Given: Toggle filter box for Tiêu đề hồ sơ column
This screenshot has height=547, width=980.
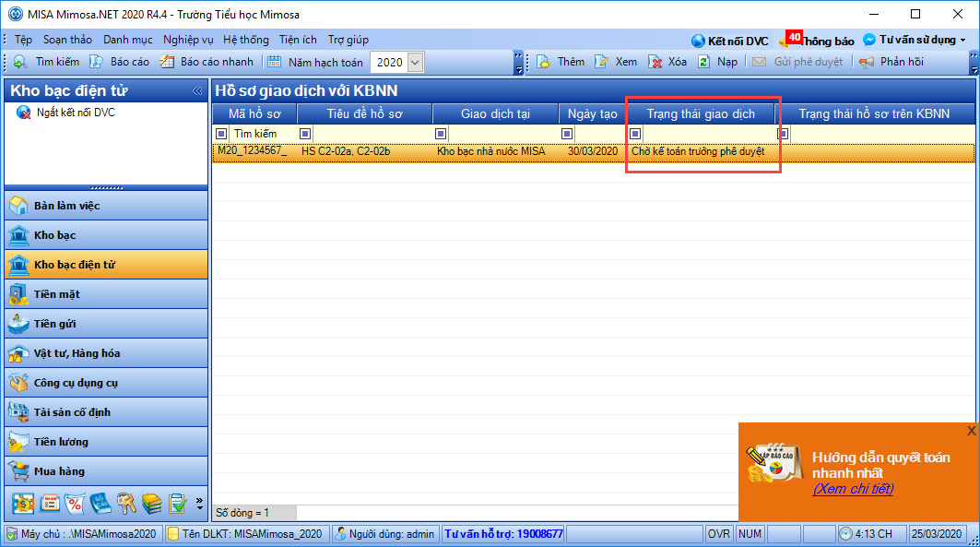Looking at the screenshot, I should click(305, 134).
